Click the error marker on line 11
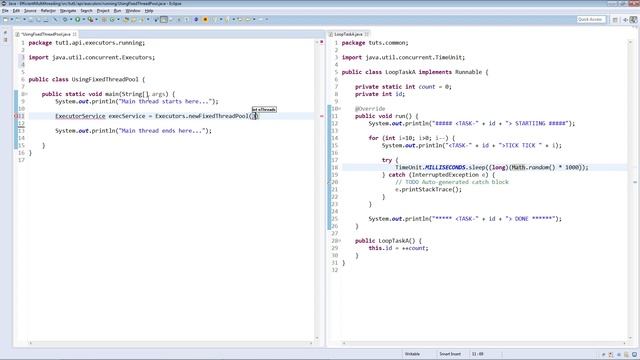Screen dimensions: 640x360 point(16,116)
